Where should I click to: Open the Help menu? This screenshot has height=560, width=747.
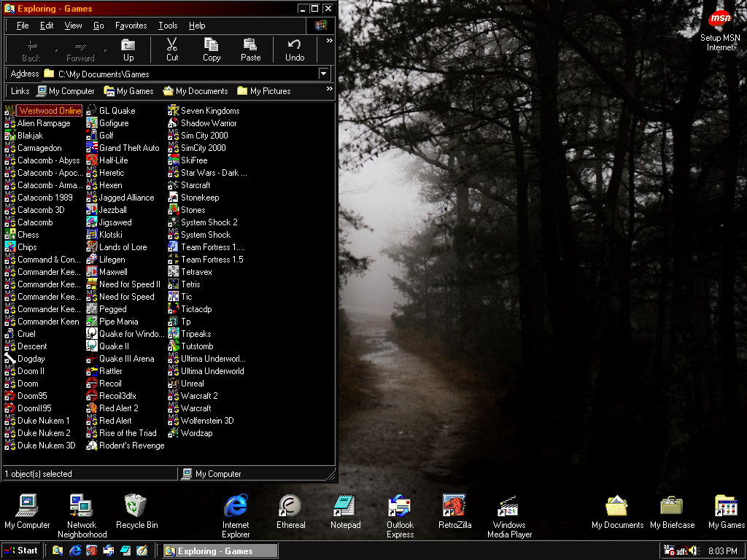click(197, 26)
